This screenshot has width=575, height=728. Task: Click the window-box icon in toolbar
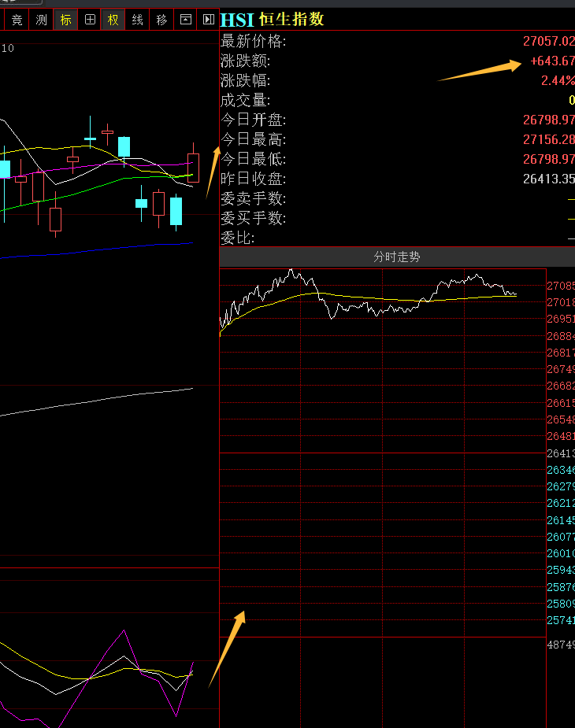[185, 20]
